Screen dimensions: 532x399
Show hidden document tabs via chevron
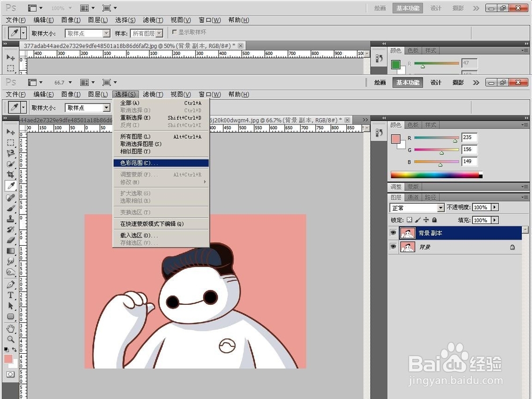(x=365, y=120)
